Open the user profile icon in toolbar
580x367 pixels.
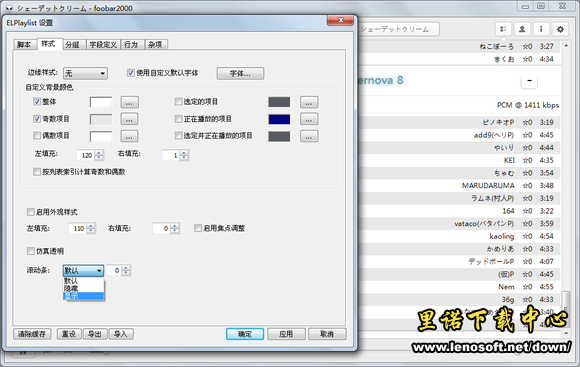tap(522, 29)
